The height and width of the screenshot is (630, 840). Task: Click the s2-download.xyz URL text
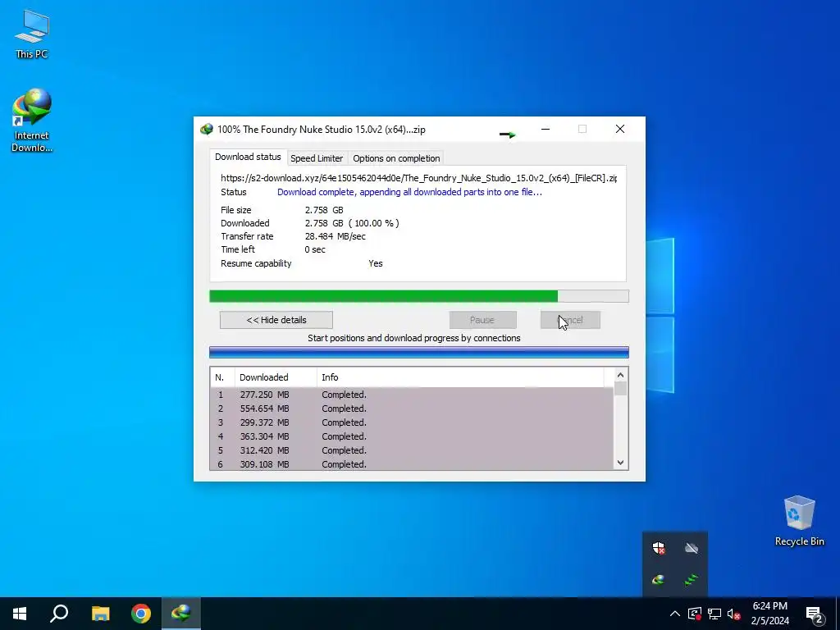pos(419,178)
